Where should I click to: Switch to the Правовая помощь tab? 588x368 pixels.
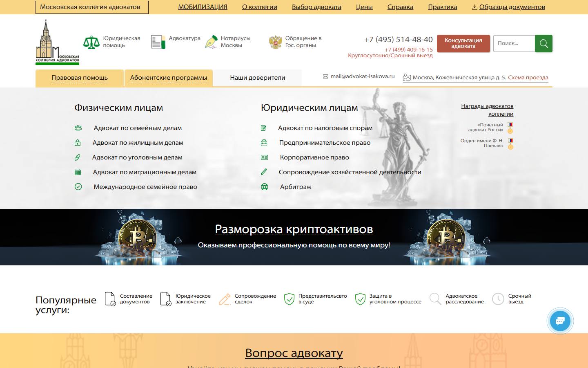pos(80,78)
